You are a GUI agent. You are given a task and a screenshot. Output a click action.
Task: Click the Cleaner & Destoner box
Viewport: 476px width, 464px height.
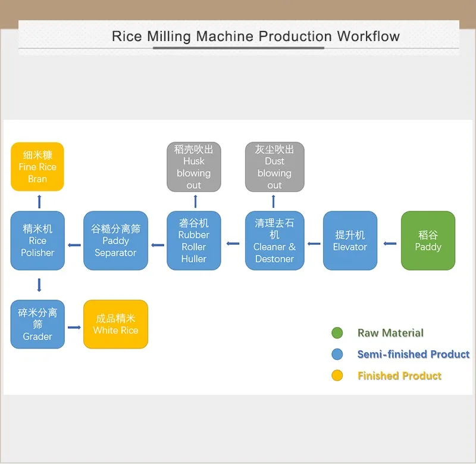pyautogui.click(x=274, y=241)
